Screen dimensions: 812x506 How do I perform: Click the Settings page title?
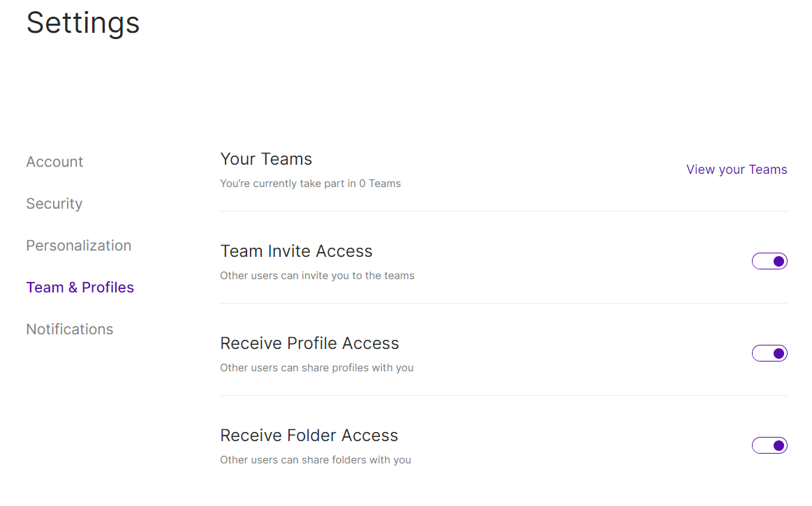click(x=83, y=23)
